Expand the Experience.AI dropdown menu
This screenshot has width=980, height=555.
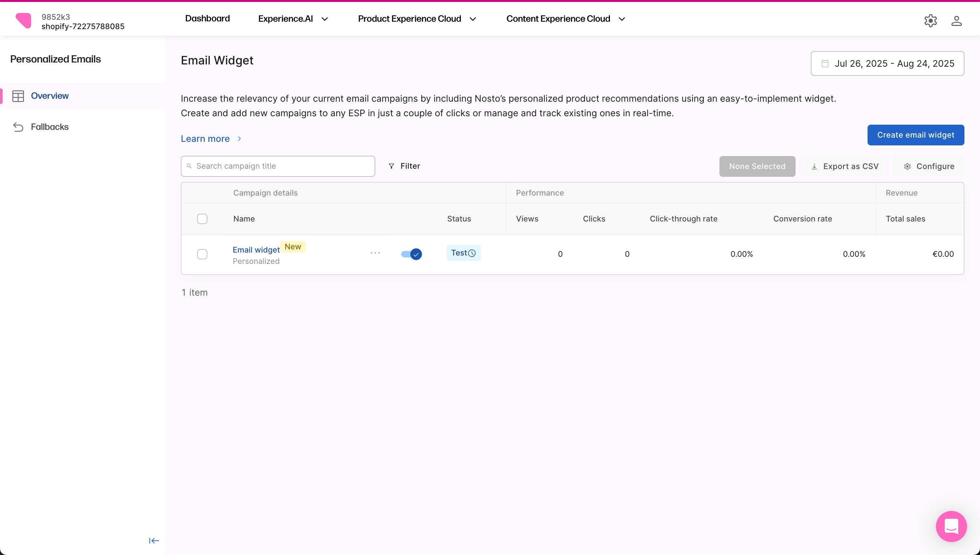293,19
